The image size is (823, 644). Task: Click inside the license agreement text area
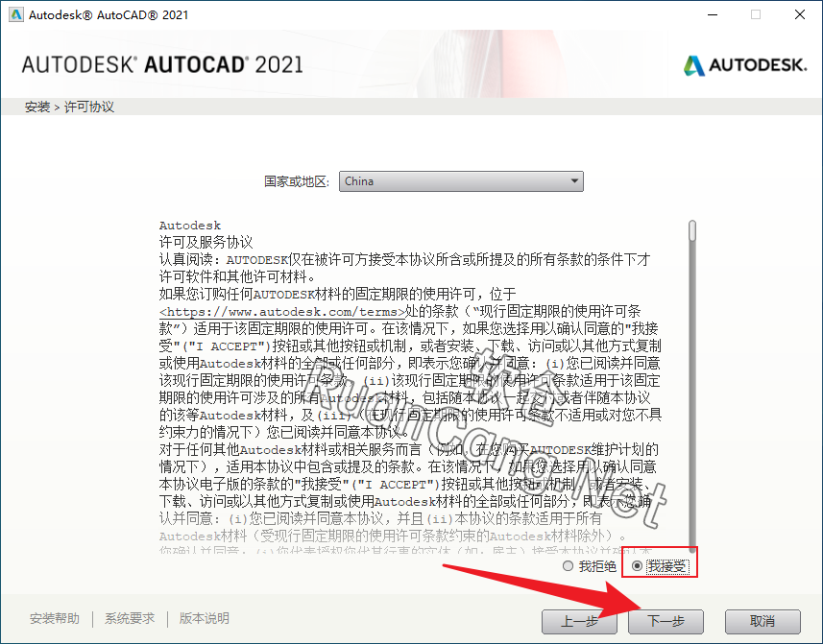[x=413, y=384]
